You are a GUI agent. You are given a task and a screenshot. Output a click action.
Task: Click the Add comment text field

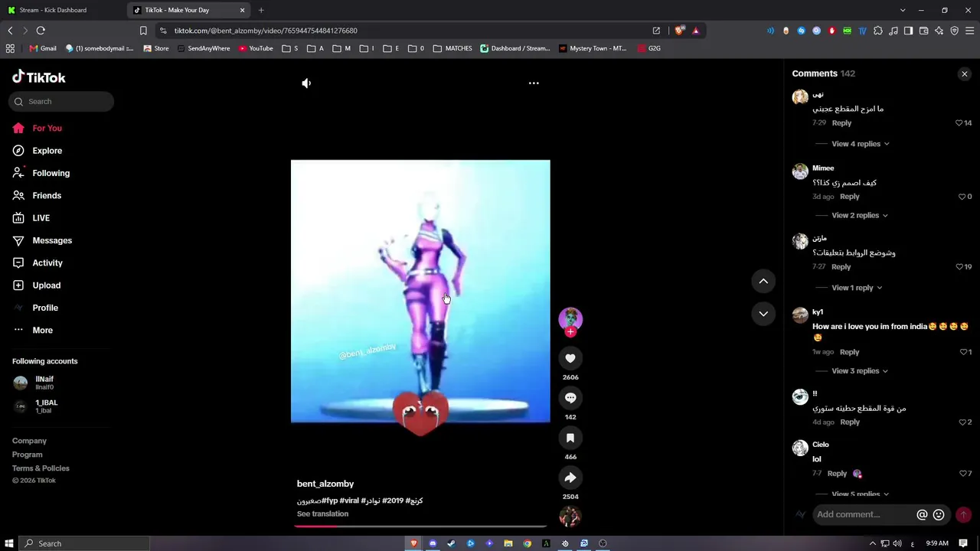coord(864,514)
